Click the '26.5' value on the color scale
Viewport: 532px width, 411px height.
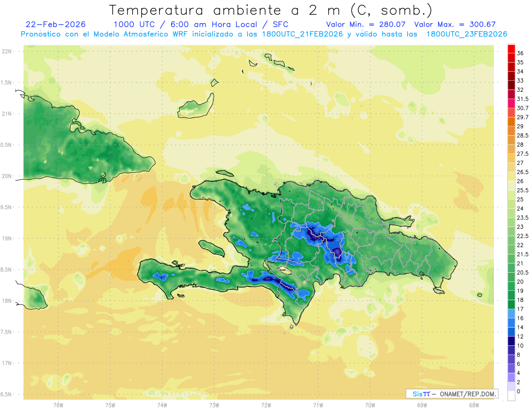tap(523, 172)
